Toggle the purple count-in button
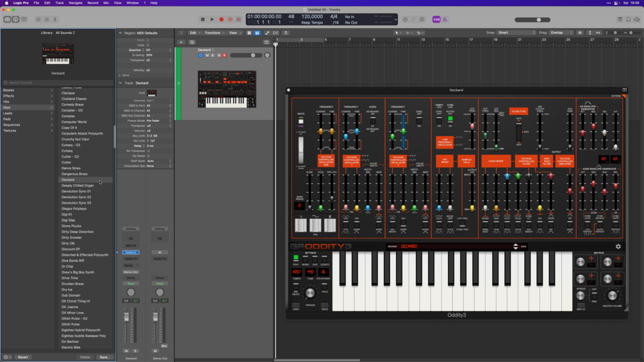644x362 pixels. 436,19
